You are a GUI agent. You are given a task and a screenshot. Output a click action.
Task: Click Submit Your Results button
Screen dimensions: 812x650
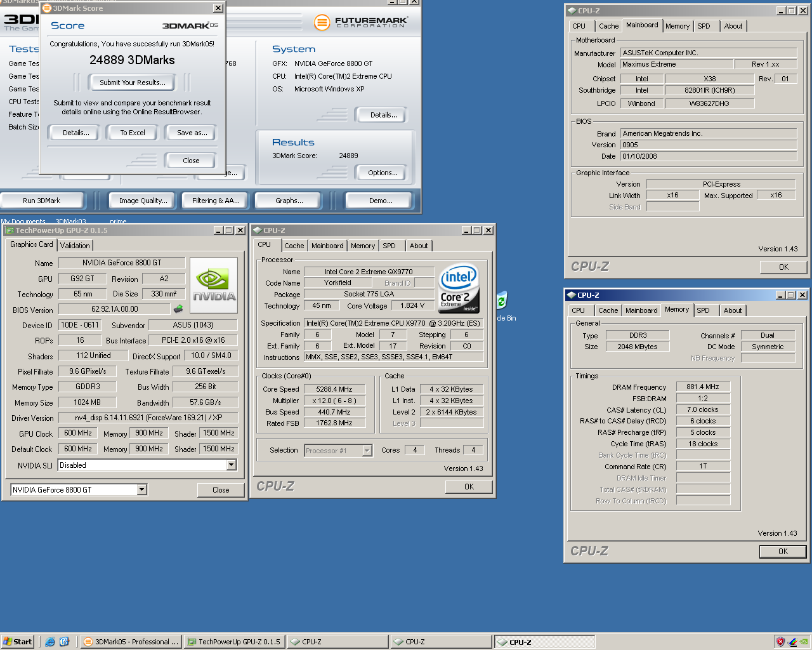133,83
